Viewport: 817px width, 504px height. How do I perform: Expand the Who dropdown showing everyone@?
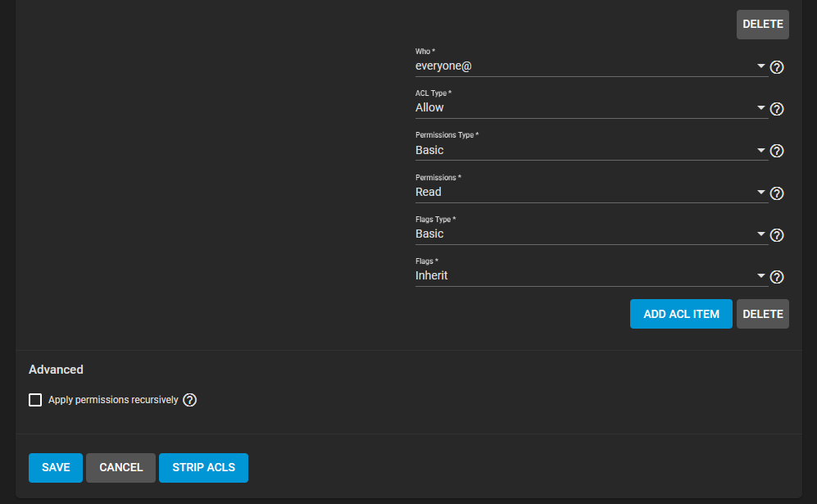592,66
